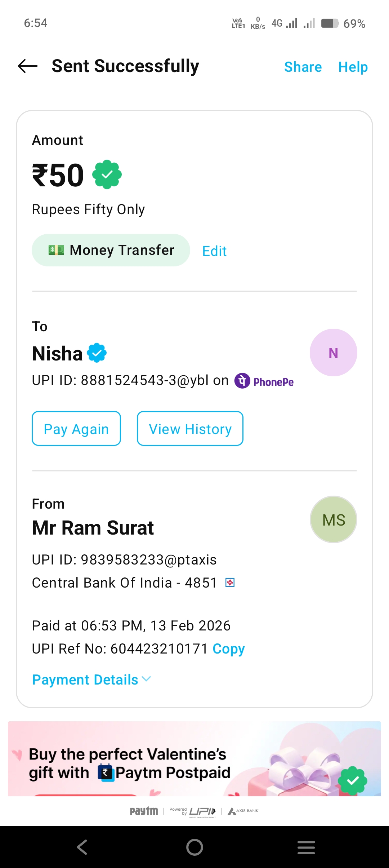
Task: Tap Nisha's purple N avatar
Action: (x=333, y=353)
